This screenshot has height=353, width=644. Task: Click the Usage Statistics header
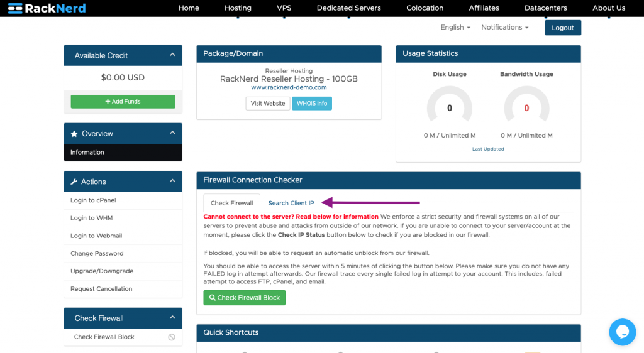(x=488, y=54)
